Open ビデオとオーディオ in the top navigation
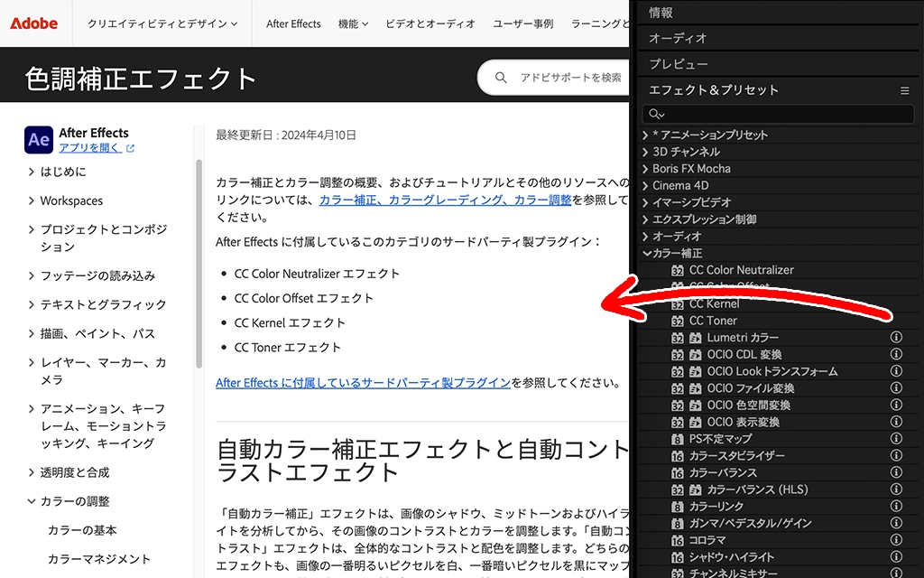 pos(430,23)
